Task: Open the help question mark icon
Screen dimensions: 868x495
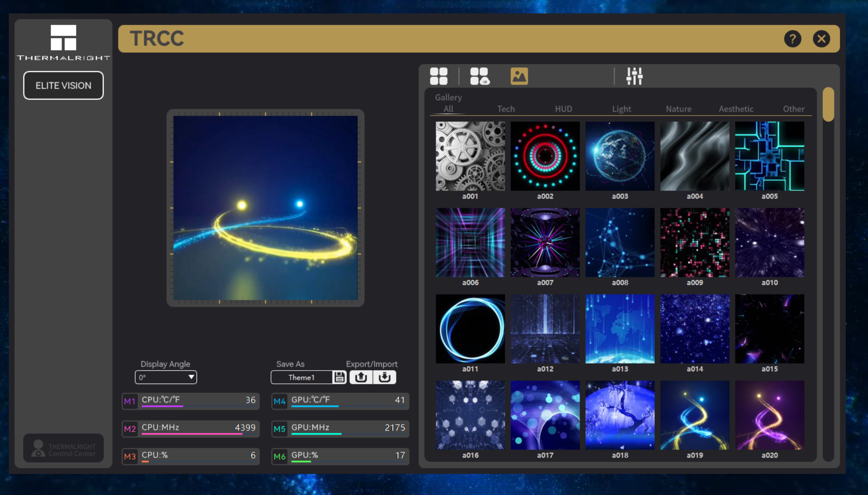Action: (x=792, y=39)
